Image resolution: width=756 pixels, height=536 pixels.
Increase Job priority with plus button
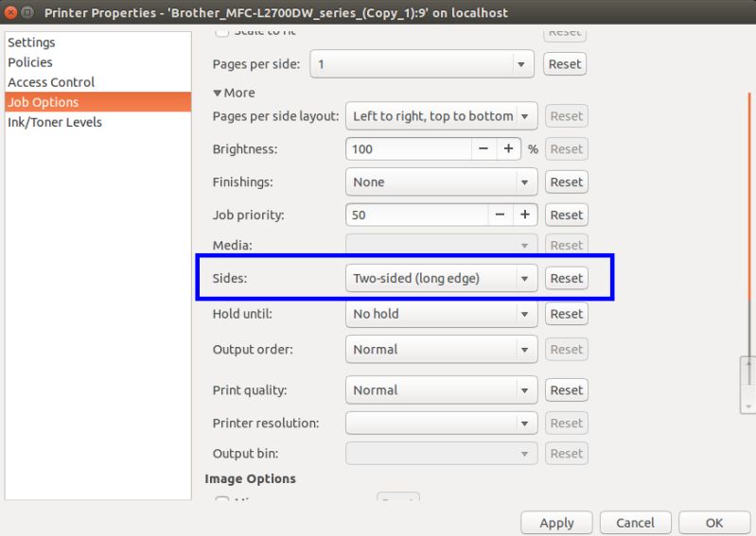tap(525, 215)
